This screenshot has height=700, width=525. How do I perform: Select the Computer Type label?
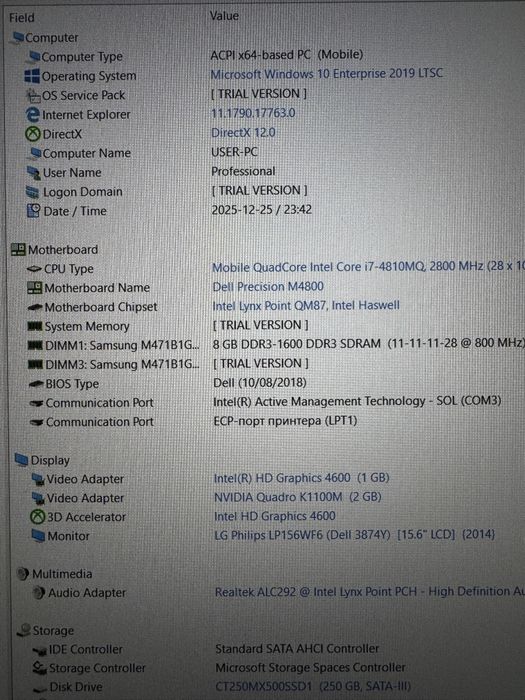(82, 57)
